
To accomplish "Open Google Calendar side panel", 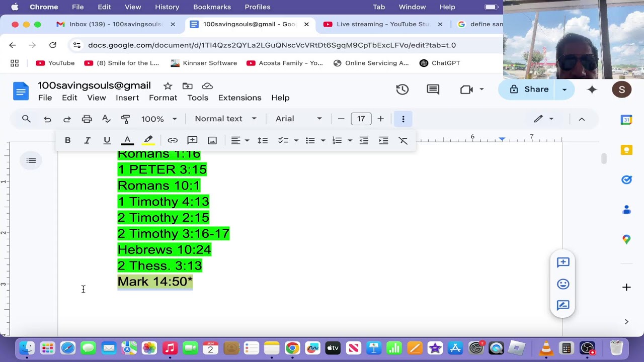I will coord(626,120).
